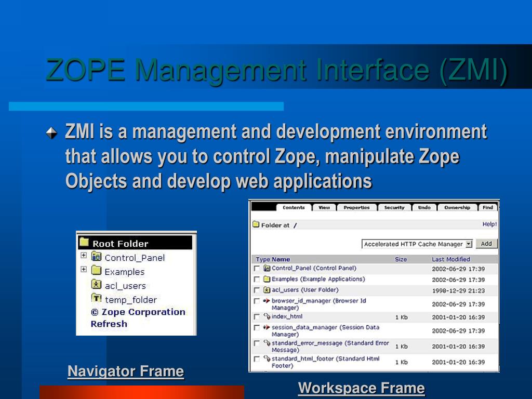Click the Examples folder icon in navigator tree
The height and width of the screenshot is (399, 532).
[x=96, y=270]
